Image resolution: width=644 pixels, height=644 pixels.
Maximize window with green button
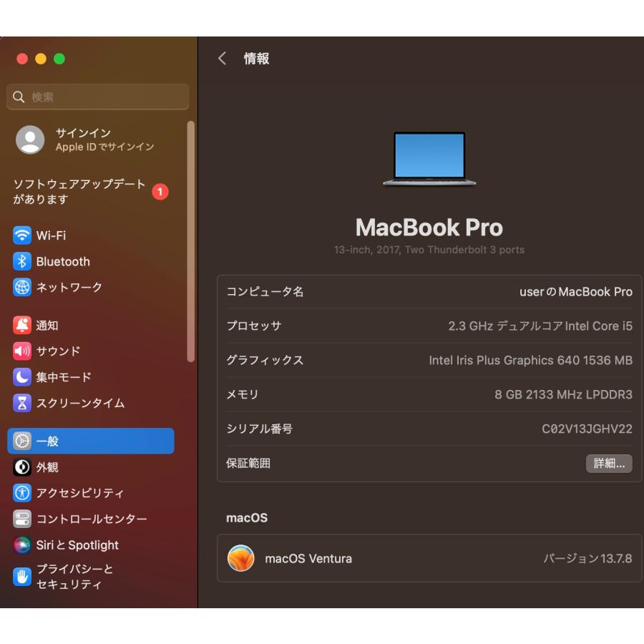[x=59, y=59]
